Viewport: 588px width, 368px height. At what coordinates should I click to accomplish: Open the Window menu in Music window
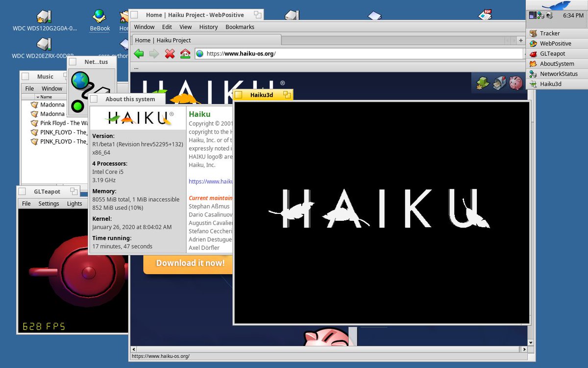click(52, 89)
